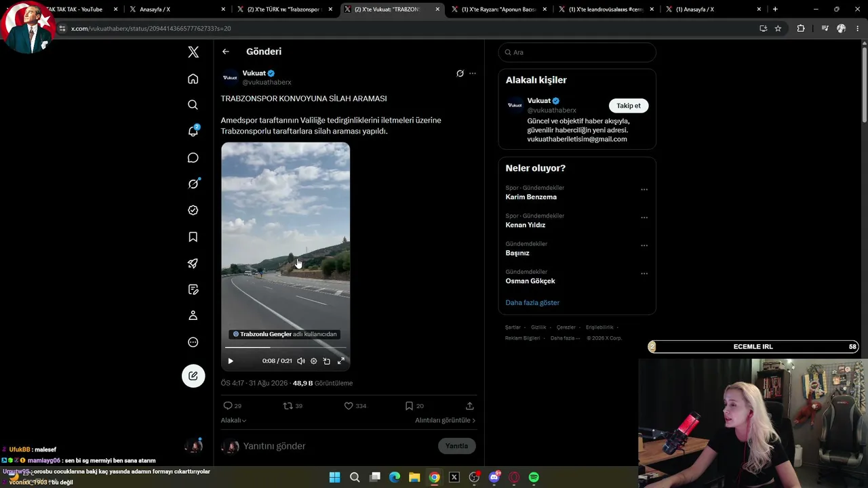Open Messages chat bubble icon

[193, 158]
